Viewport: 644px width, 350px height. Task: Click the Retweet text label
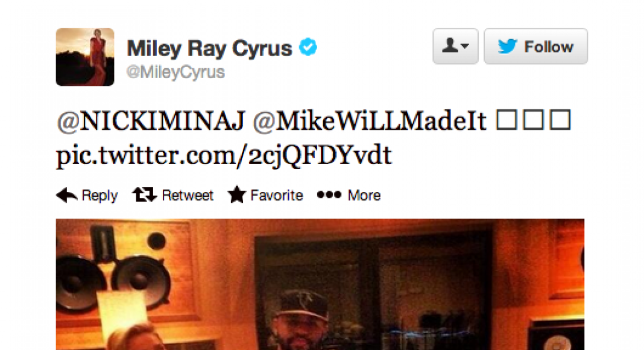pos(188,195)
